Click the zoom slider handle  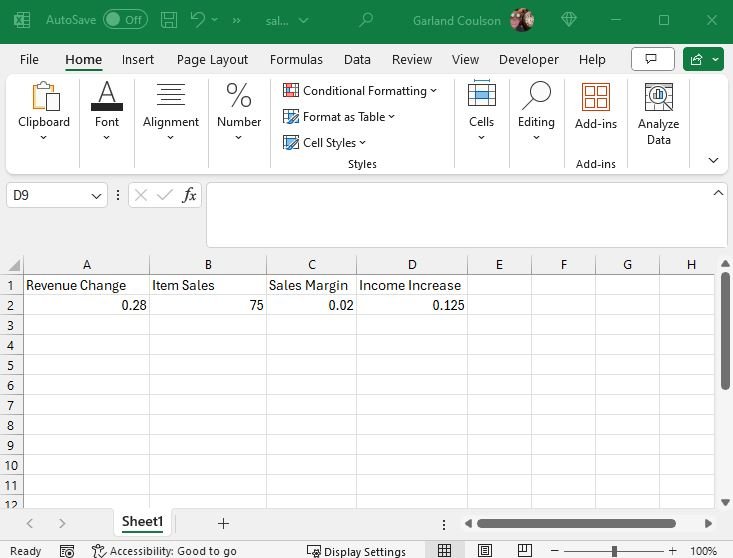pos(614,551)
